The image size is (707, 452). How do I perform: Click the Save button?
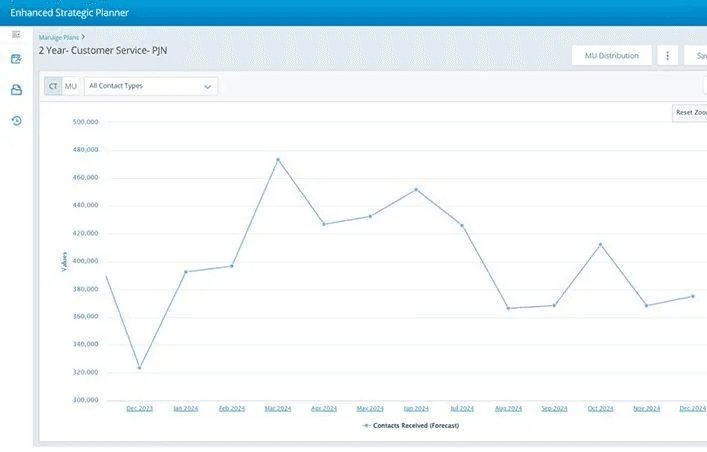coord(698,56)
